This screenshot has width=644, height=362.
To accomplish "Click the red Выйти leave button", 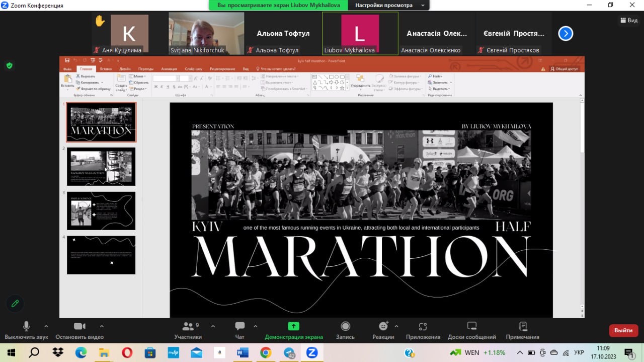I will (x=623, y=330).
